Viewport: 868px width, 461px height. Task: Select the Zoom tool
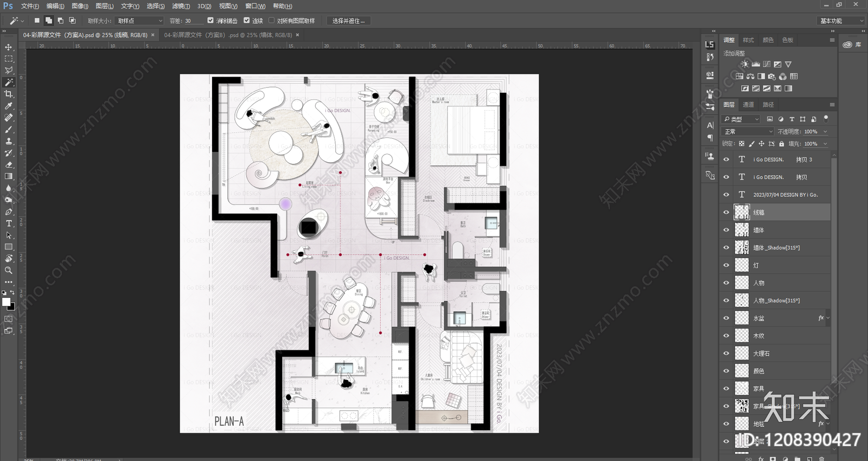(9, 270)
